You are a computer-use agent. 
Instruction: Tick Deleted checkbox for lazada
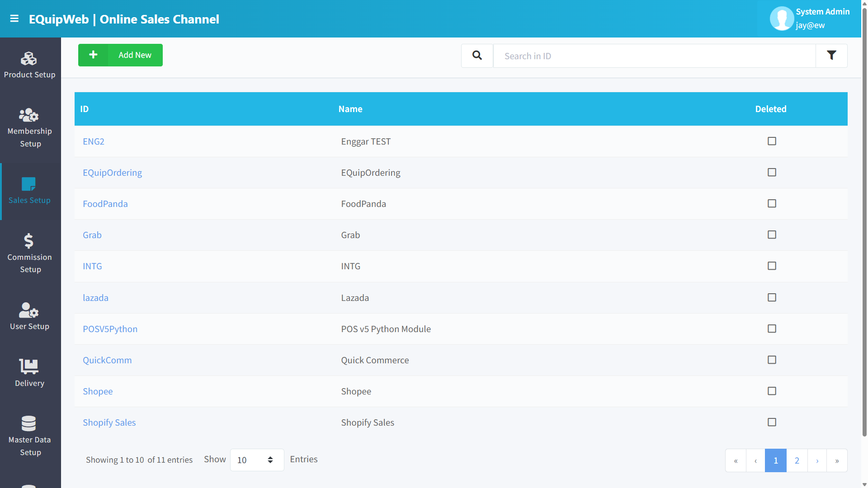(x=772, y=297)
